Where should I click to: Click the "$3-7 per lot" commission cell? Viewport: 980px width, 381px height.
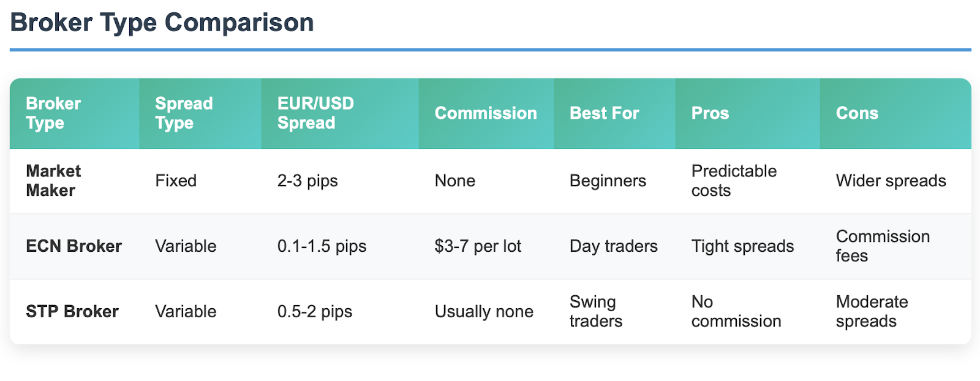(x=478, y=246)
